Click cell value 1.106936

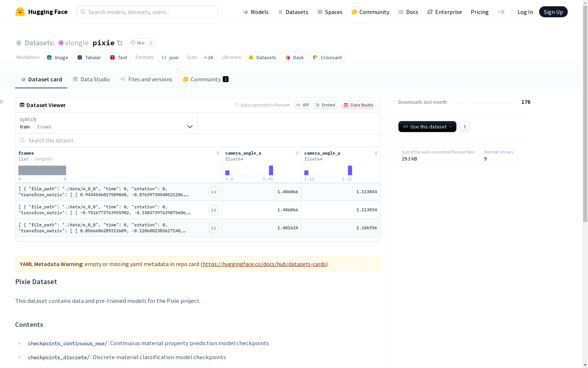(x=367, y=228)
